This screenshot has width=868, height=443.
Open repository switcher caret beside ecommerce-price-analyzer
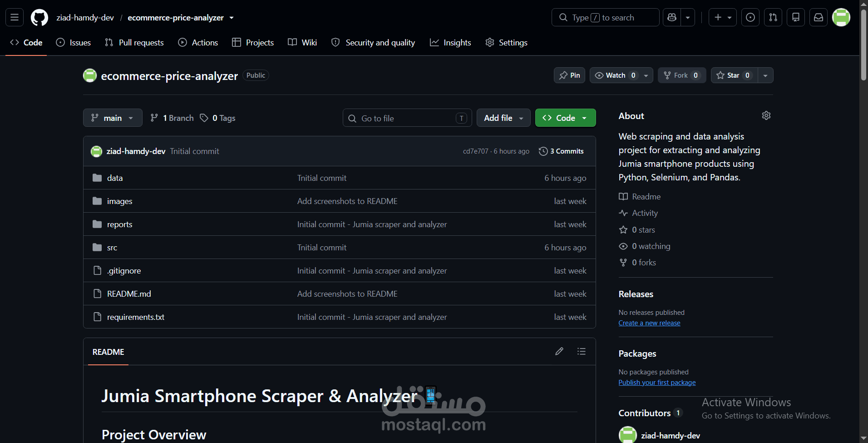(x=232, y=18)
